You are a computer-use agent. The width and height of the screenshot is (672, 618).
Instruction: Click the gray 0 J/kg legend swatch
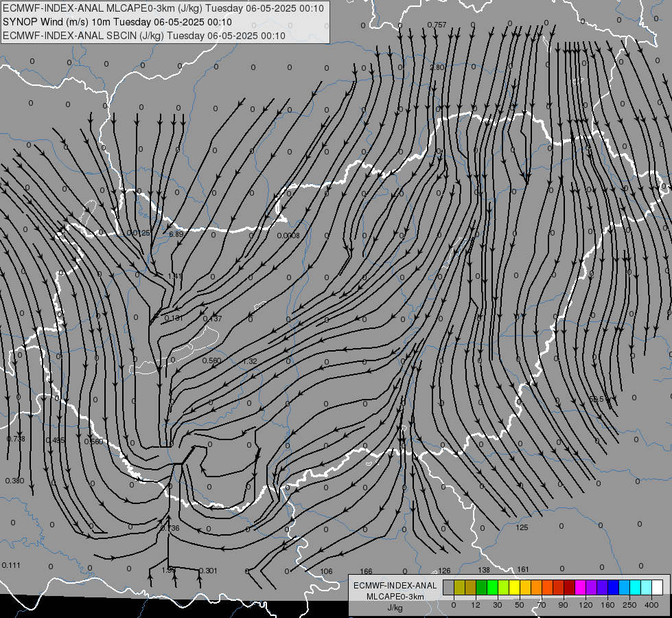pos(449,587)
